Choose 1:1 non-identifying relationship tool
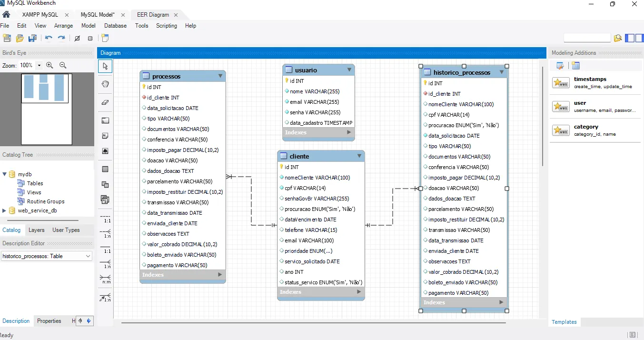The image size is (644, 340). point(106,219)
